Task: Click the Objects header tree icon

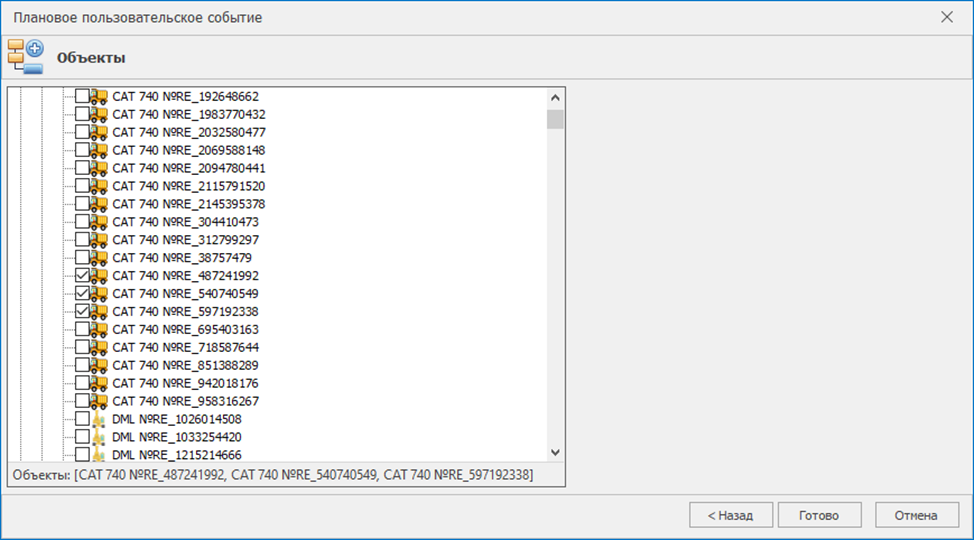Action: [x=25, y=57]
